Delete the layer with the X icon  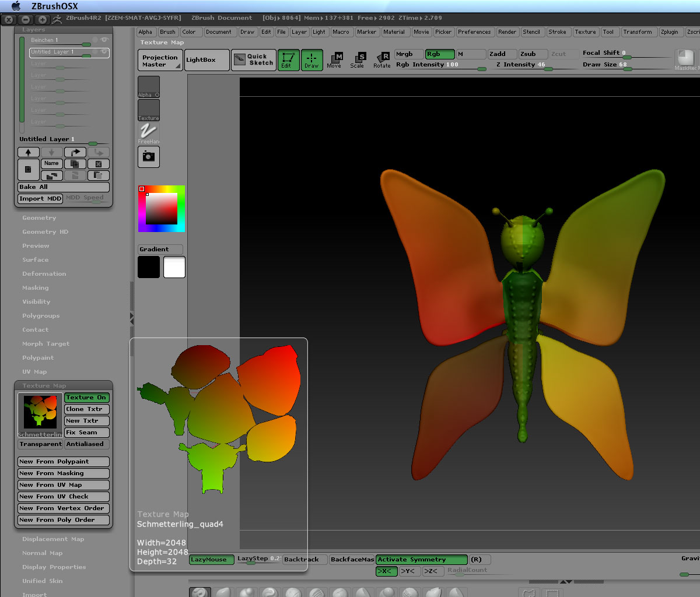(x=99, y=164)
